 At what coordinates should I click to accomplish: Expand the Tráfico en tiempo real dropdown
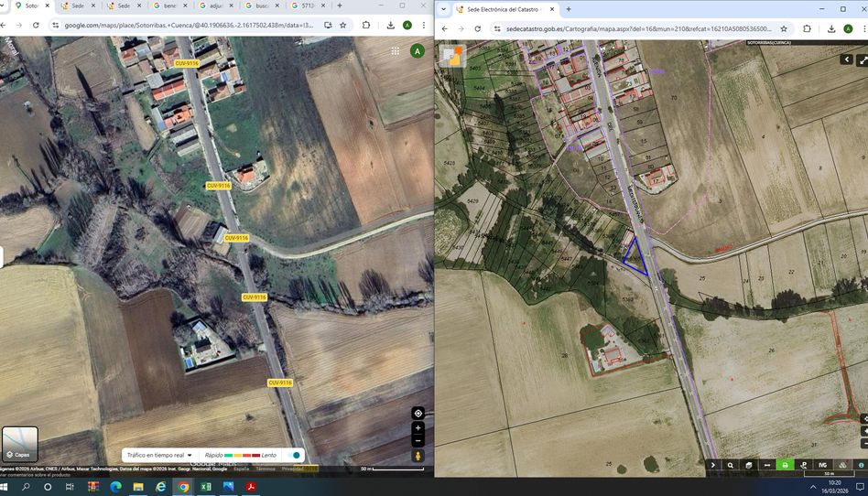[x=159, y=455]
